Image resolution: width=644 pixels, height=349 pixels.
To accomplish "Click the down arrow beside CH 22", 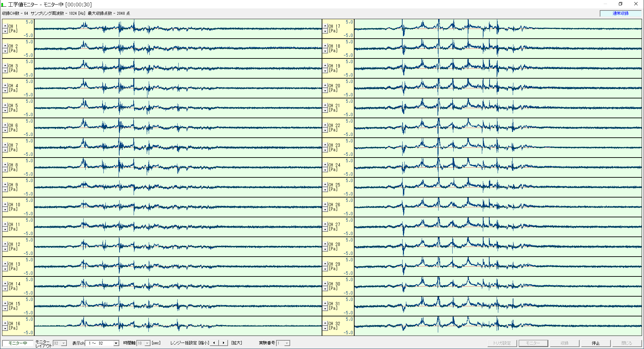I will (x=325, y=130).
